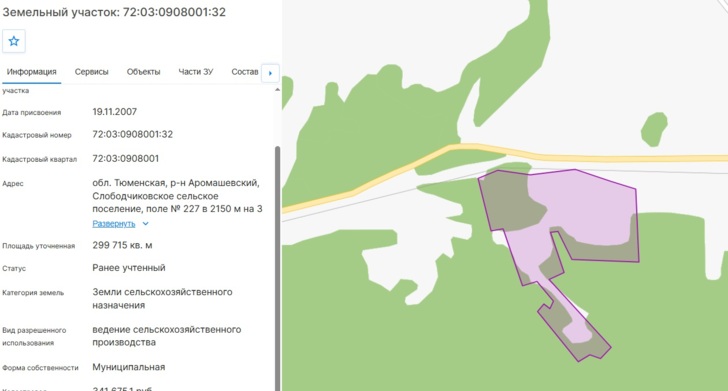Go to the Состав tab
728x391 pixels.
point(245,72)
